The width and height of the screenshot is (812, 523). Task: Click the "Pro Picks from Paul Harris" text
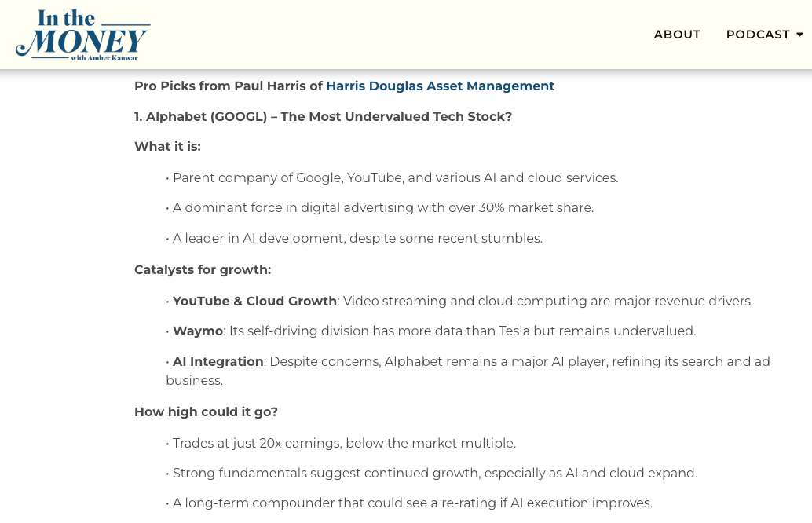coord(228,86)
